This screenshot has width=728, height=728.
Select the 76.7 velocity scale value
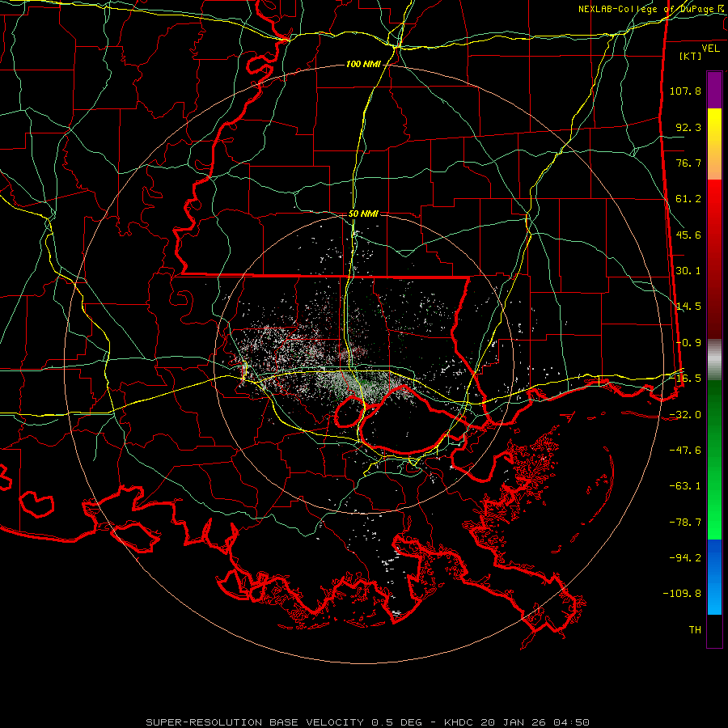[688, 163]
